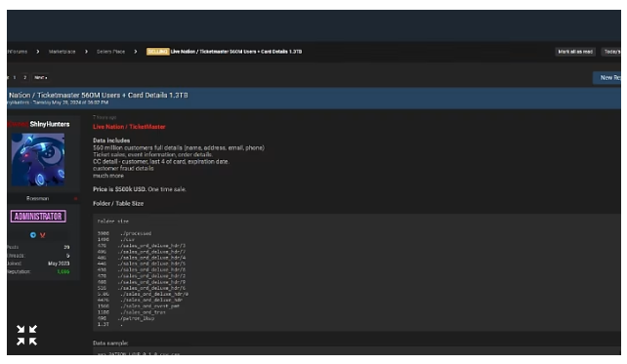Click the New Reply button

point(607,77)
